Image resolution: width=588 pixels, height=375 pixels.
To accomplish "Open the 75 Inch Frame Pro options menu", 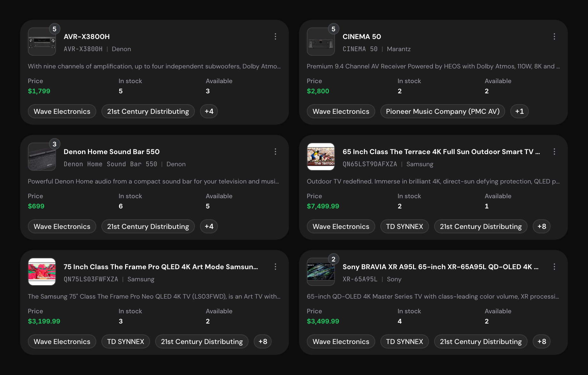I will coord(275,267).
